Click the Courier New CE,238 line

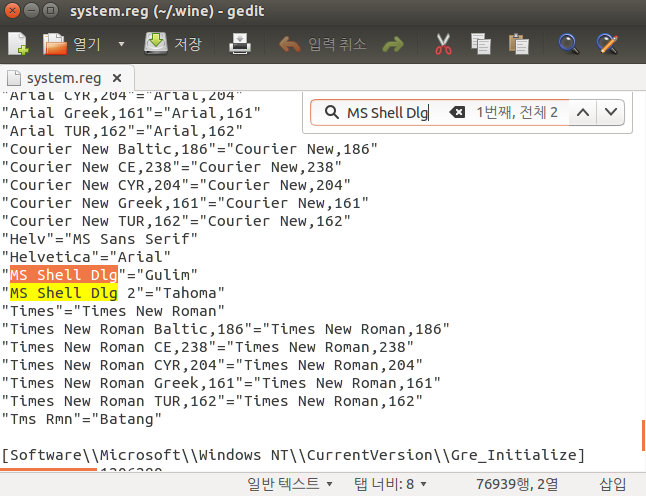point(171,167)
